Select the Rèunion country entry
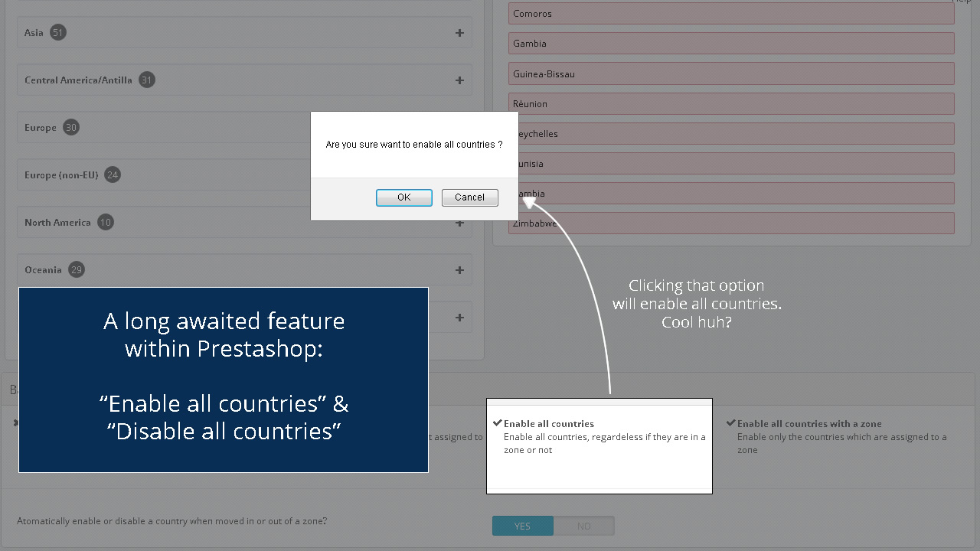This screenshot has width=980, height=551. point(731,104)
